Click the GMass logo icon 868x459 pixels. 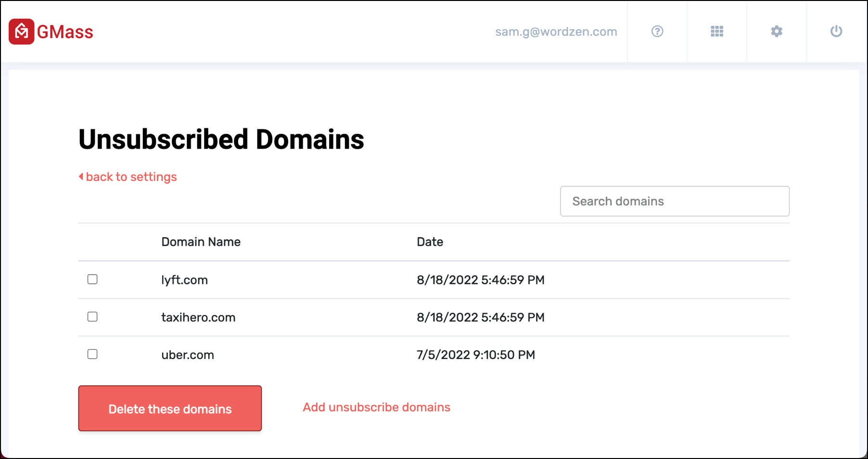tap(21, 31)
